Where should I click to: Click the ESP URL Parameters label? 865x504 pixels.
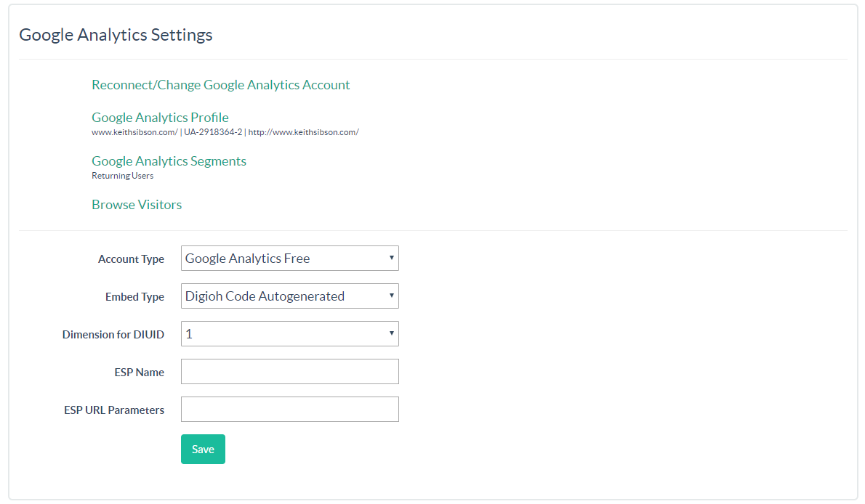(x=114, y=410)
